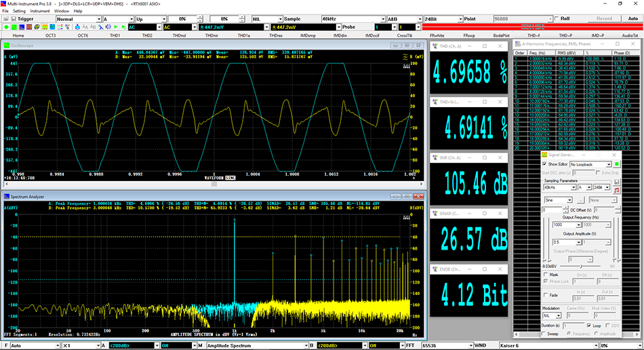Click the green Start/Stop circle icon
This screenshot has height=350, width=644.
[x=6, y=27]
